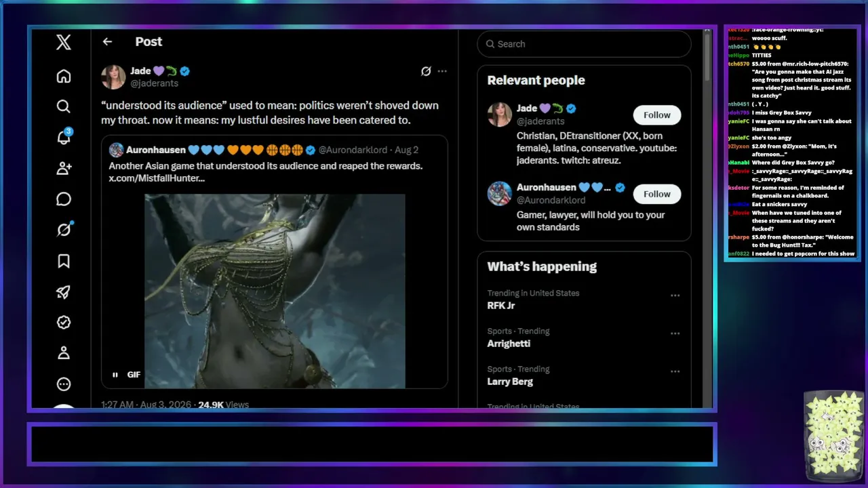This screenshot has width=868, height=488.
Task: Click chat message "she's too angy"
Action: (771, 138)
